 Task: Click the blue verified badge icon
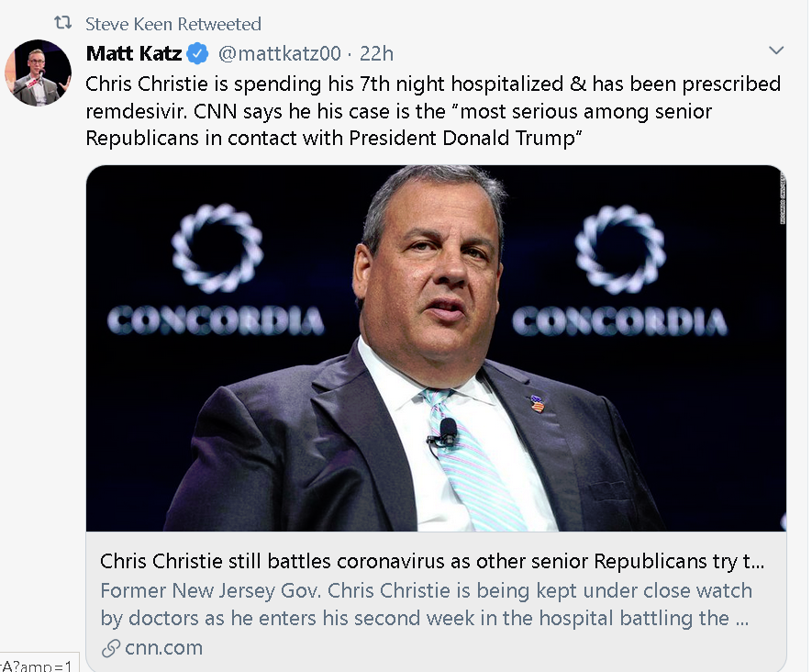tap(197, 53)
